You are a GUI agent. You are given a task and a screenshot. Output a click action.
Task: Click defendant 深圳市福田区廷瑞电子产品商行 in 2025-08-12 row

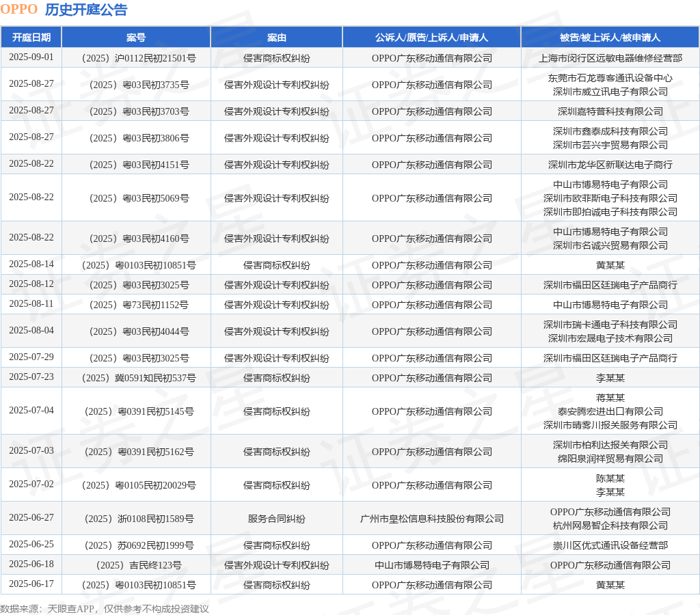[610, 285]
